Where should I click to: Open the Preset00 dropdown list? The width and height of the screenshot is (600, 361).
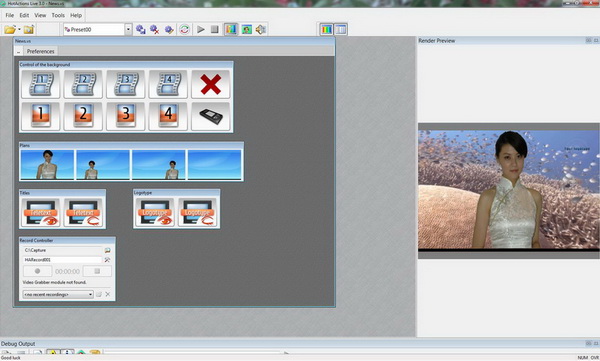coord(128,29)
